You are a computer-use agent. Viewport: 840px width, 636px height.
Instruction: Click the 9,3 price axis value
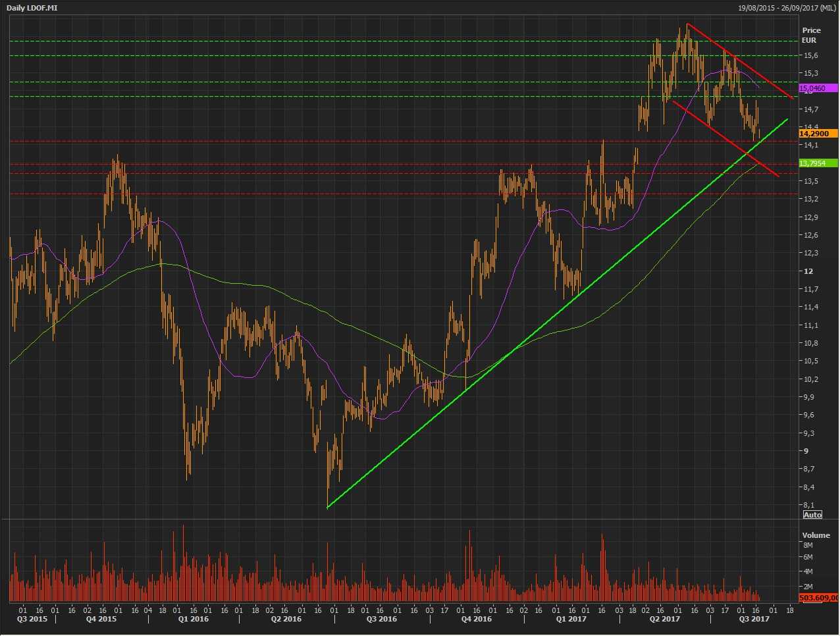click(808, 433)
